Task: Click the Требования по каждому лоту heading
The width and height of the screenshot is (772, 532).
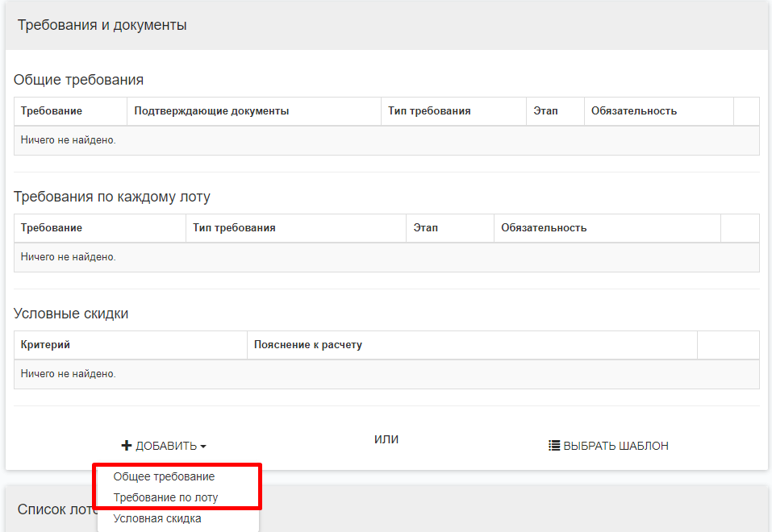Action: 112,197
